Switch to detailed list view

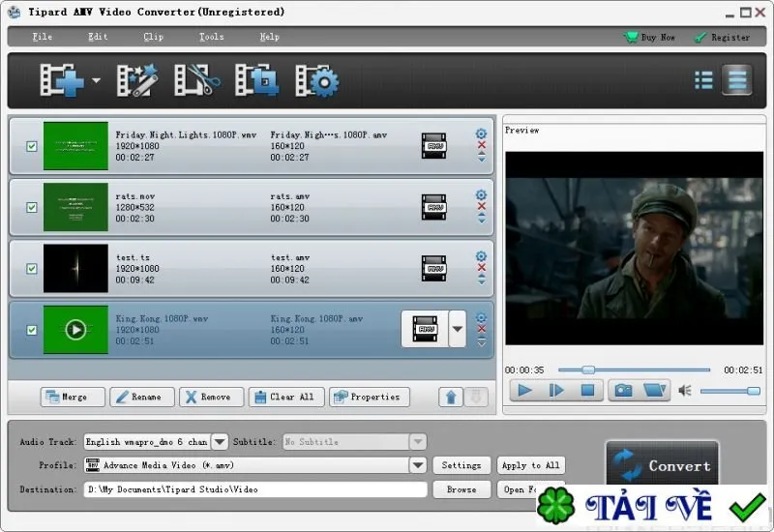737,80
